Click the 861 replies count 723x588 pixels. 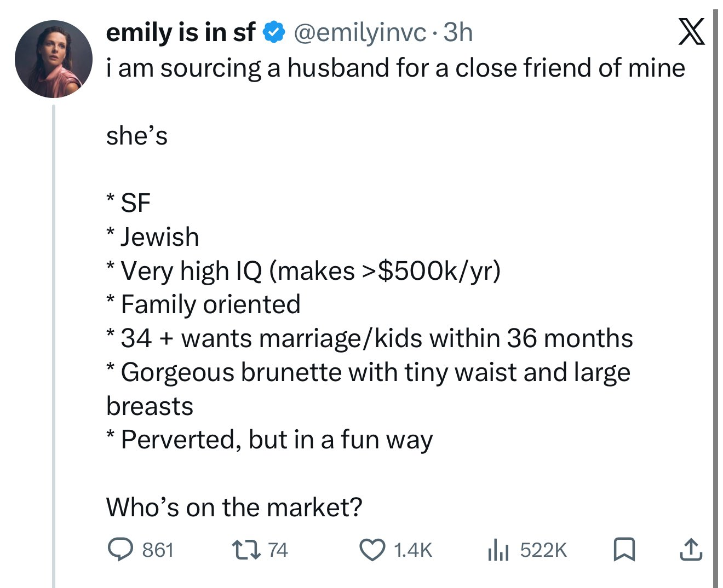158,550
